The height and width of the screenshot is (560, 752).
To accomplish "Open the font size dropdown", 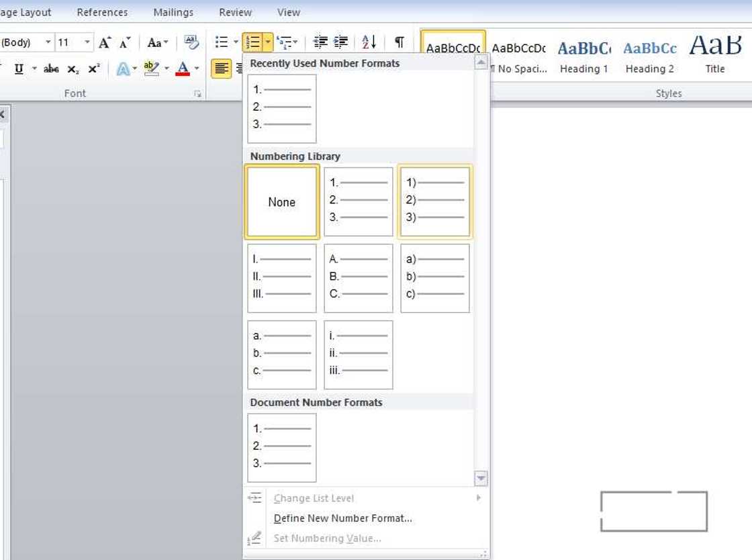I will 86,42.
